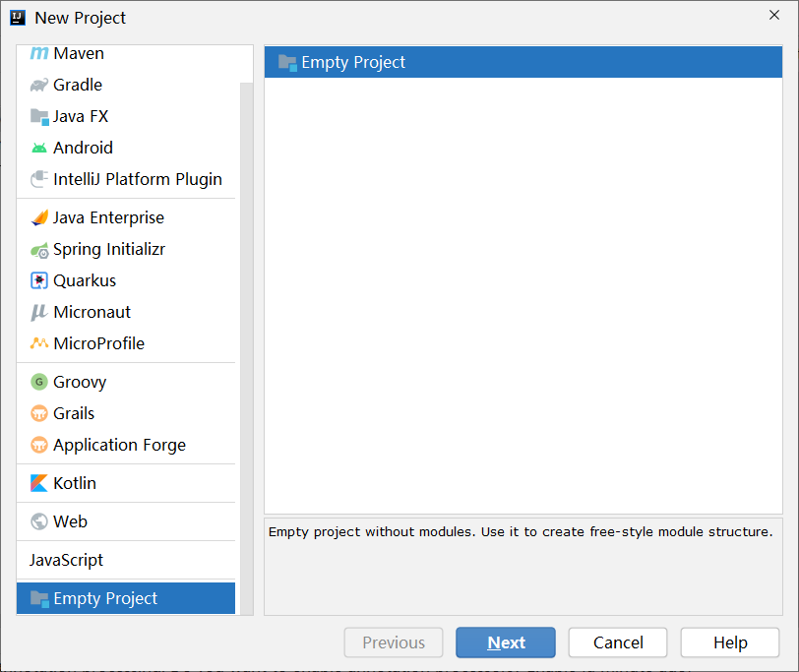Pick the IntelliJ Platform Plugin label

[138, 179]
